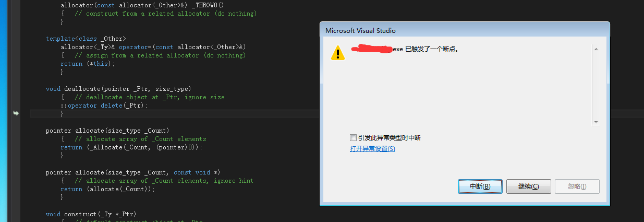Click the line 'pointer allocate(size_type _Count)'
Screen dimensions: 644x222
[107, 131]
